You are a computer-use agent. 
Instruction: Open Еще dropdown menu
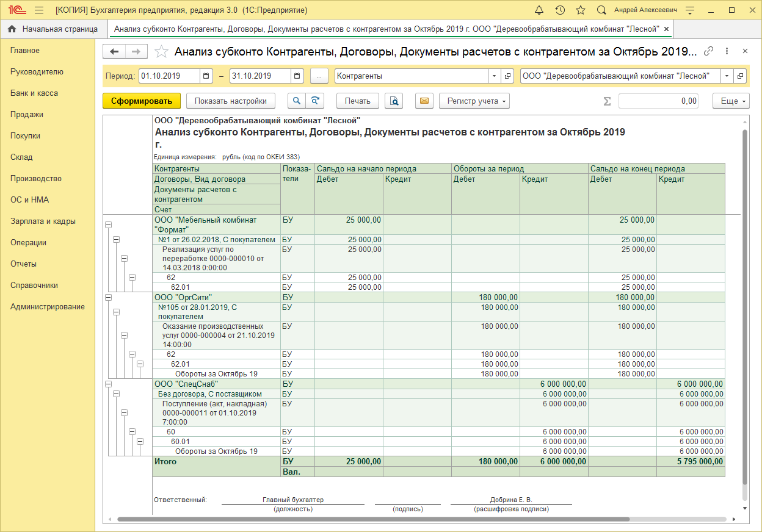coord(731,101)
